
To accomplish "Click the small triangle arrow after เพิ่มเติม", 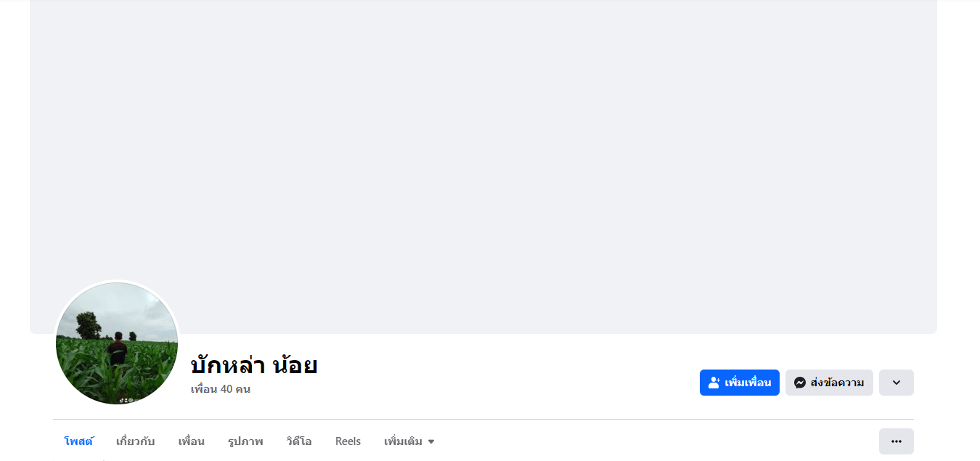I will (x=431, y=441).
